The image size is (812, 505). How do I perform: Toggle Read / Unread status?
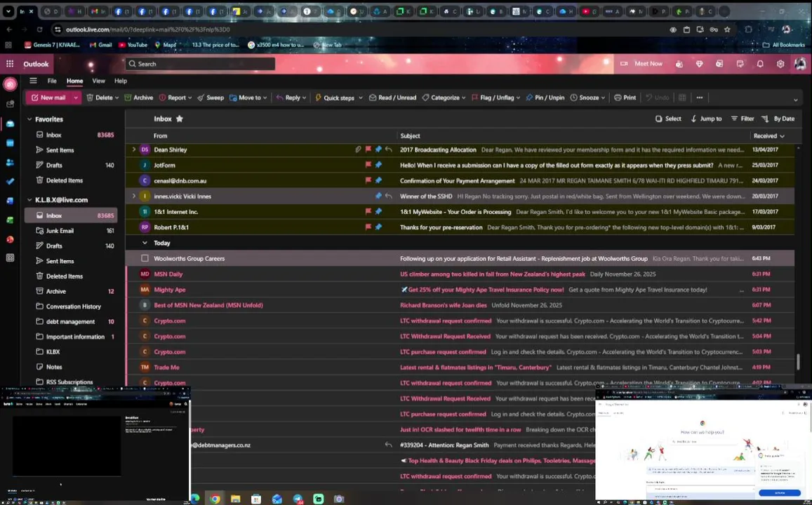pyautogui.click(x=392, y=97)
